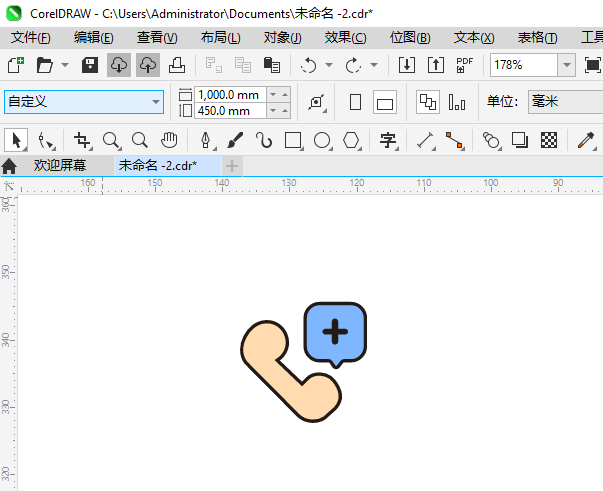Click the page width 1,000.0 mm field

(230, 95)
